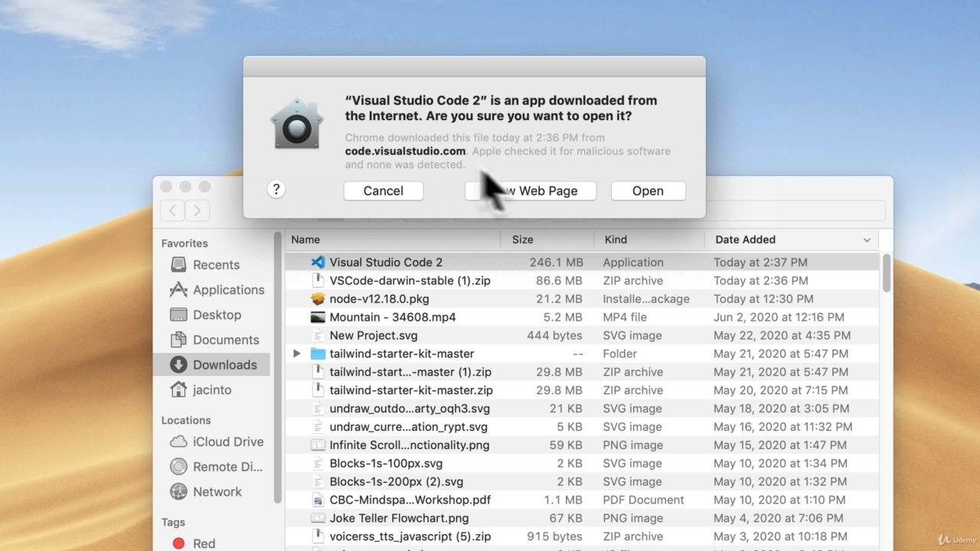Go back with Finder's back arrow
The height and width of the screenshot is (551, 980).
pyautogui.click(x=172, y=210)
